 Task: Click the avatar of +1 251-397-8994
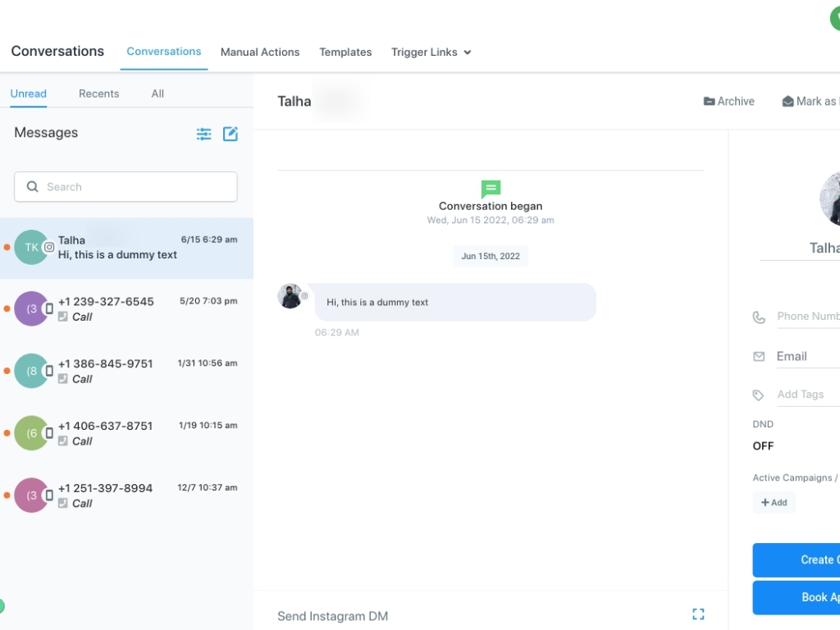[x=31, y=495]
